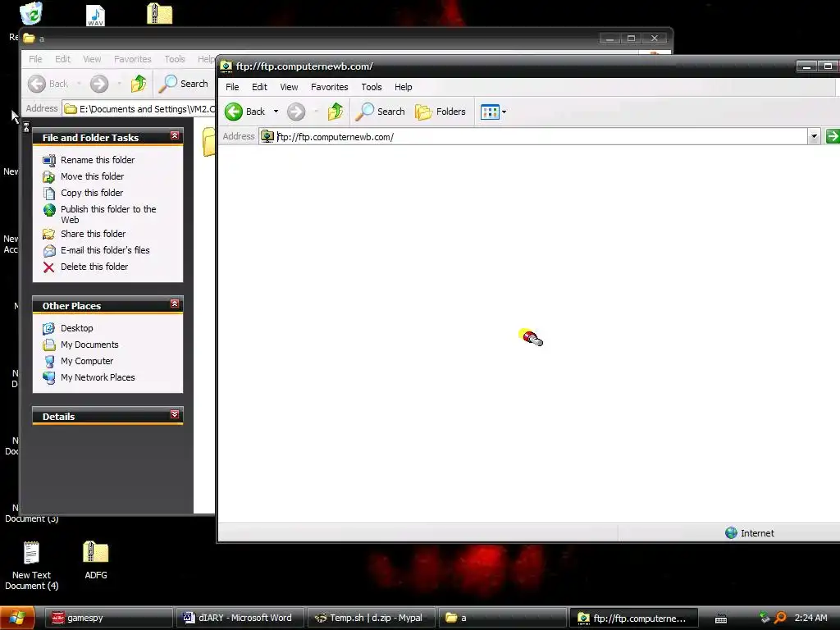Click Delete this folder
This screenshot has height=630, width=840.
(x=94, y=267)
